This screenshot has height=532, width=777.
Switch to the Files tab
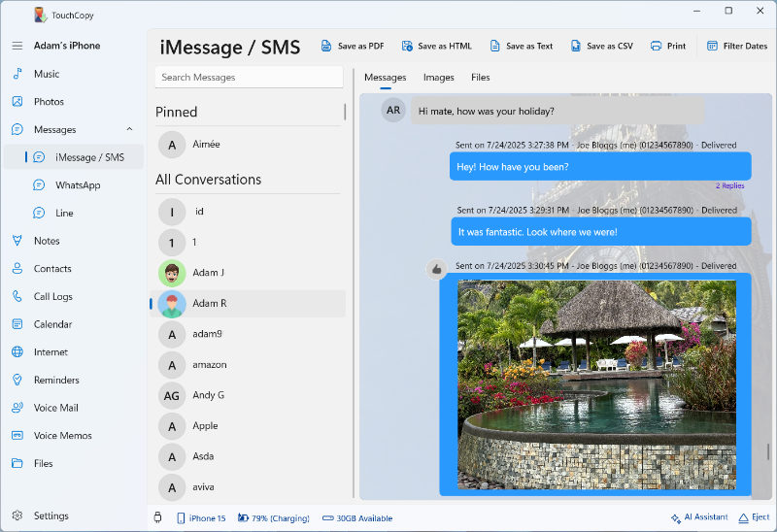coord(480,78)
